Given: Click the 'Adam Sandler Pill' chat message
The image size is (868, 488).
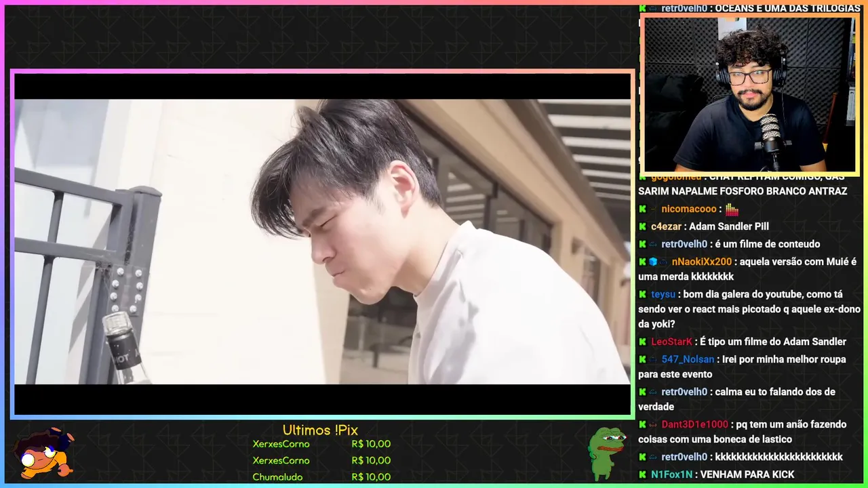Looking at the screenshot, I should pos(729,226).
